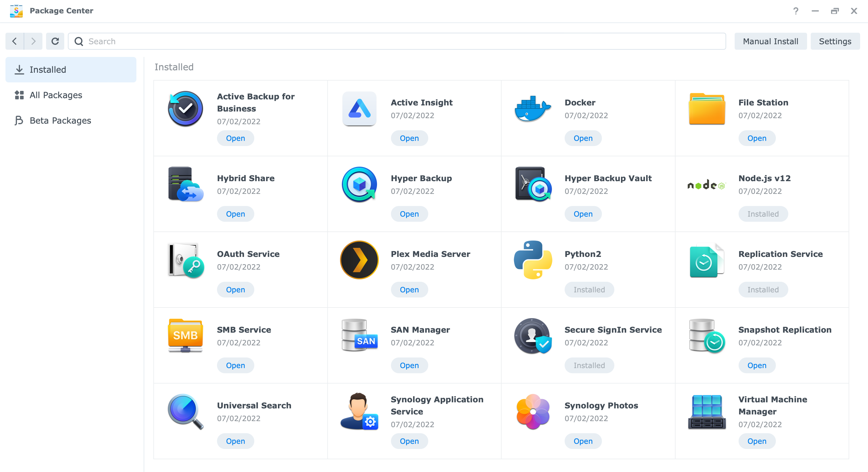This screenshot has width=868, height=472.
Task: Click the Virtual Machine Manager icon
Action: (x=706, y=411)
